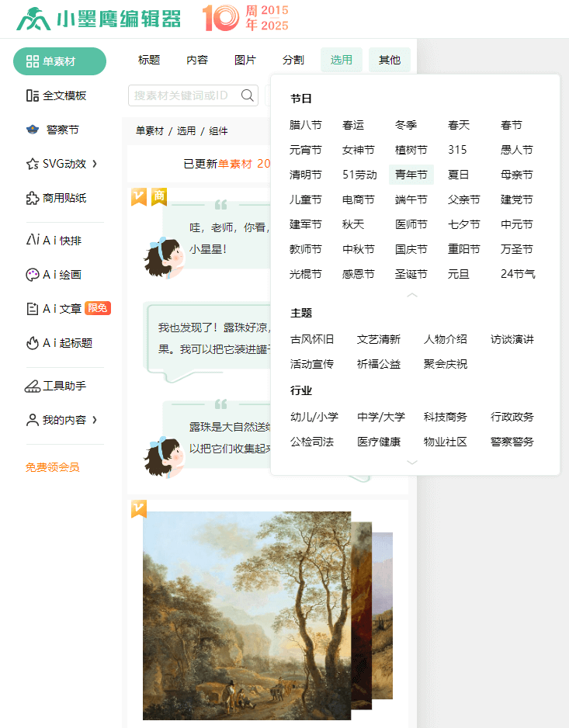Open Ai 绘画 palette tool
This screenshot has width=569, height=728.
click(33, 274)
